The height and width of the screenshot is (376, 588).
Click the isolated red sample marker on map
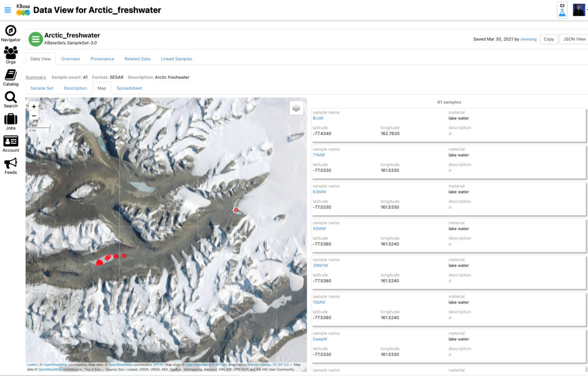coord(236,210)
